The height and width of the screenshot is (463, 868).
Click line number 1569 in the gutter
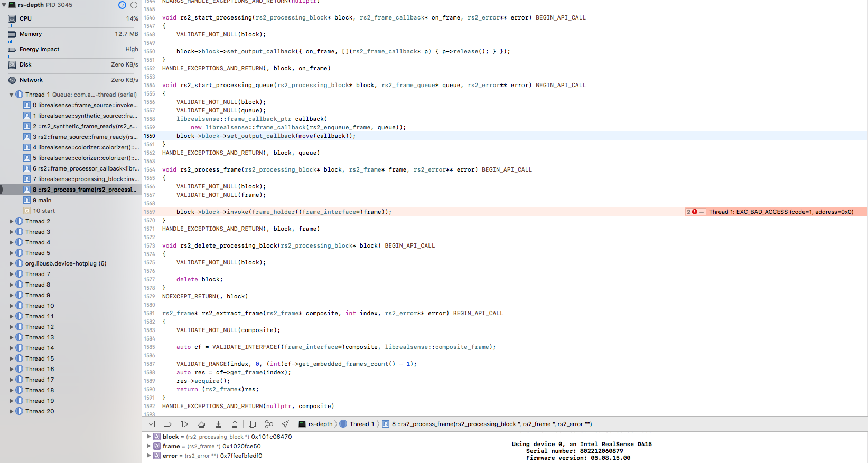pos(150,212)
